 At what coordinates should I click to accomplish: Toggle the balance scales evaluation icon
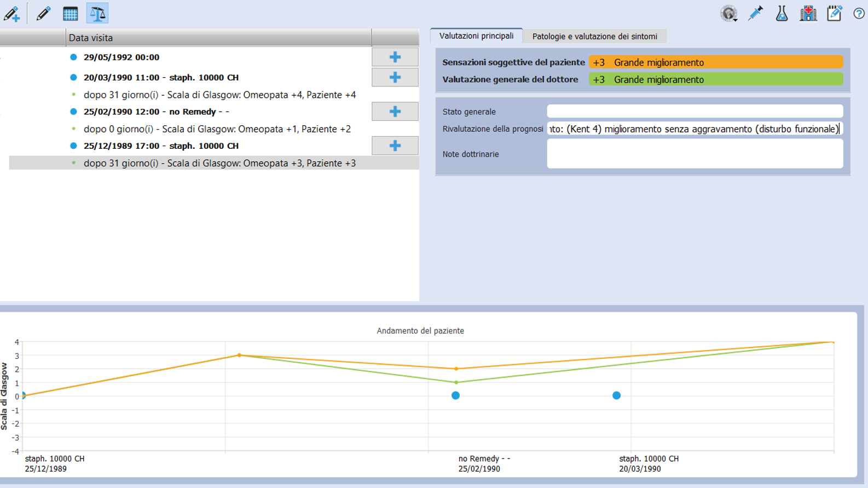pyautogui.click(x=97, y=14)
